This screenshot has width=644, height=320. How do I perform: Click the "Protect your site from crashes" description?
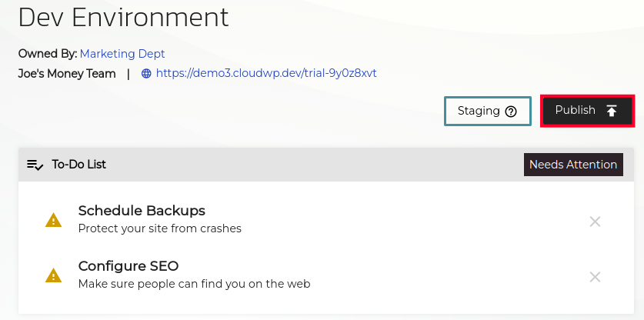click(160, 228)
